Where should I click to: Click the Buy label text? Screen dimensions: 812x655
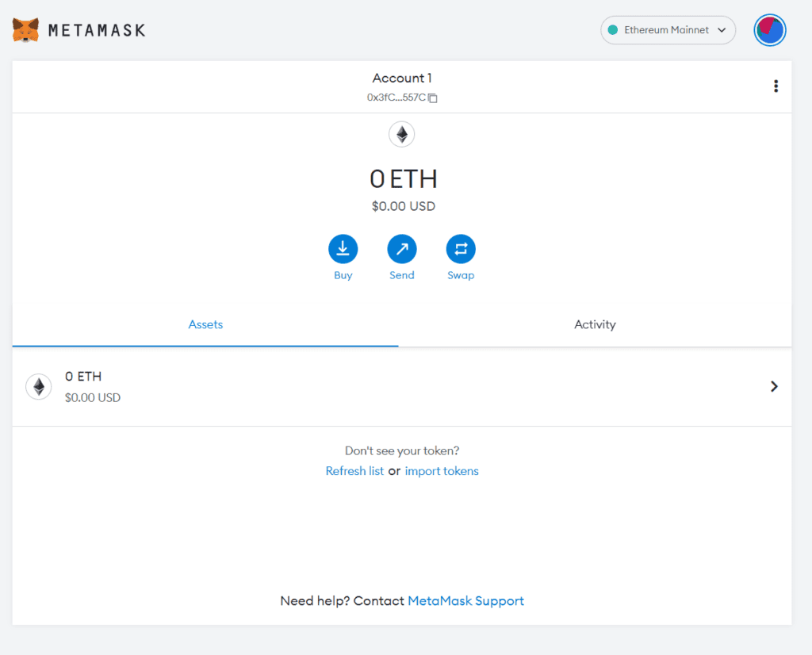click(x=343, y=275)
